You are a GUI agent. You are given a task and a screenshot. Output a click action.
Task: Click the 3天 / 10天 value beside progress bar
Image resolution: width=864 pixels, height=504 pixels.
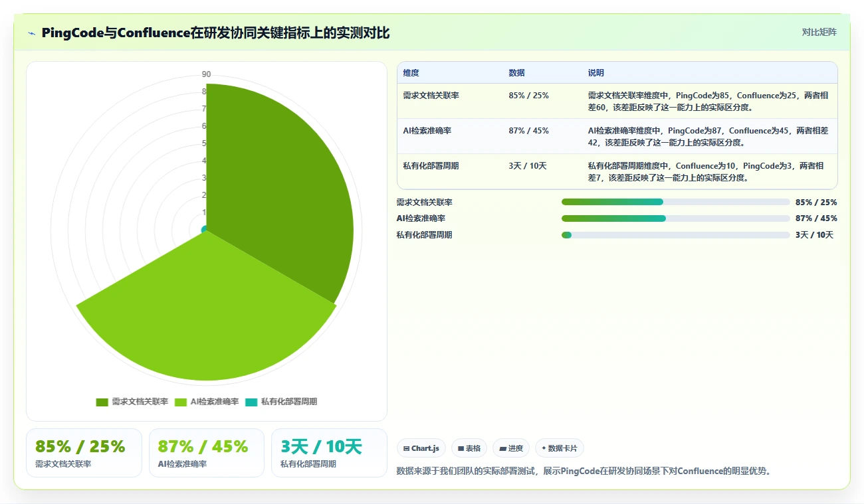814,235
